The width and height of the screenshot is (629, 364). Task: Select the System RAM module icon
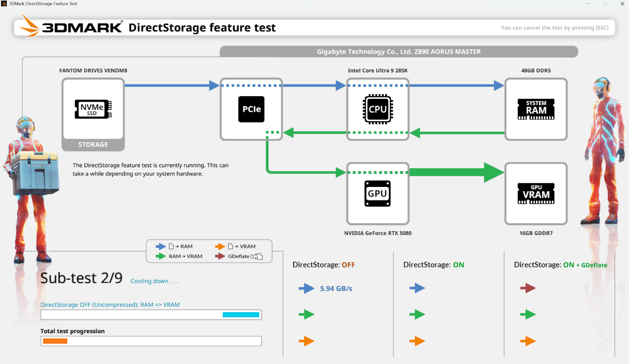point(536,109)
